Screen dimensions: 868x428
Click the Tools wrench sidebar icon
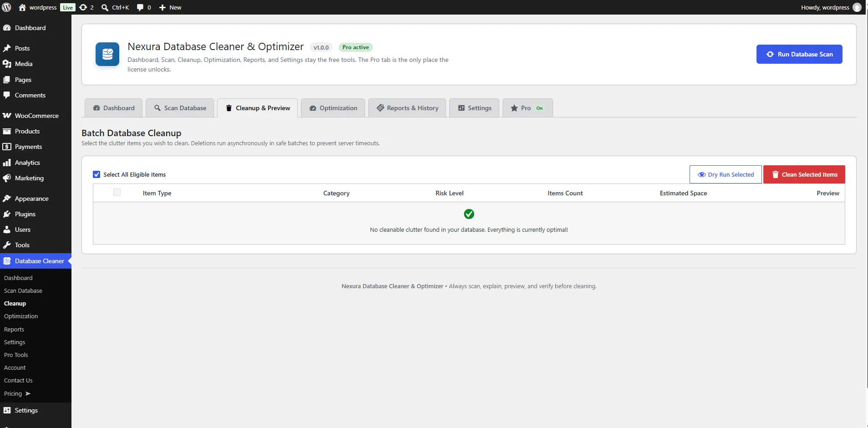7,245
